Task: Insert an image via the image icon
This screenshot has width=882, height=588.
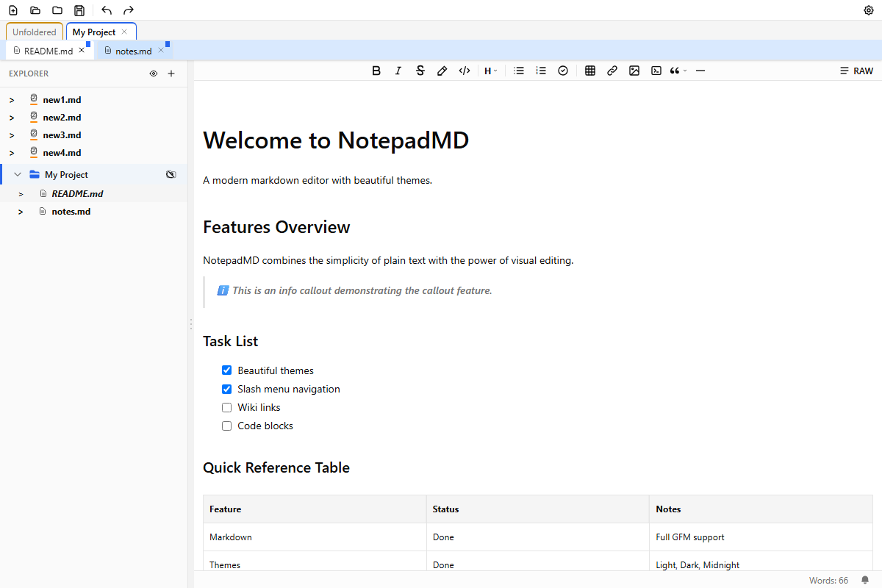Action: tap(634, 70)
